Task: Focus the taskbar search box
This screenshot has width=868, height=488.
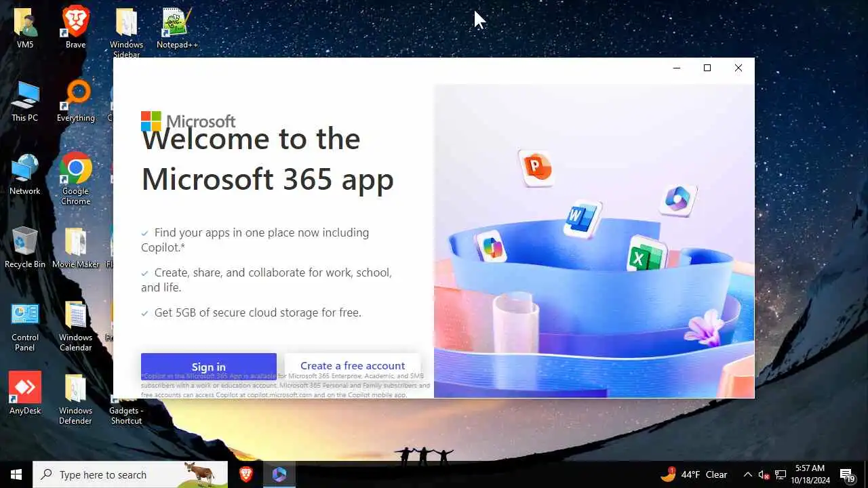Action: (x=130, y=474)
